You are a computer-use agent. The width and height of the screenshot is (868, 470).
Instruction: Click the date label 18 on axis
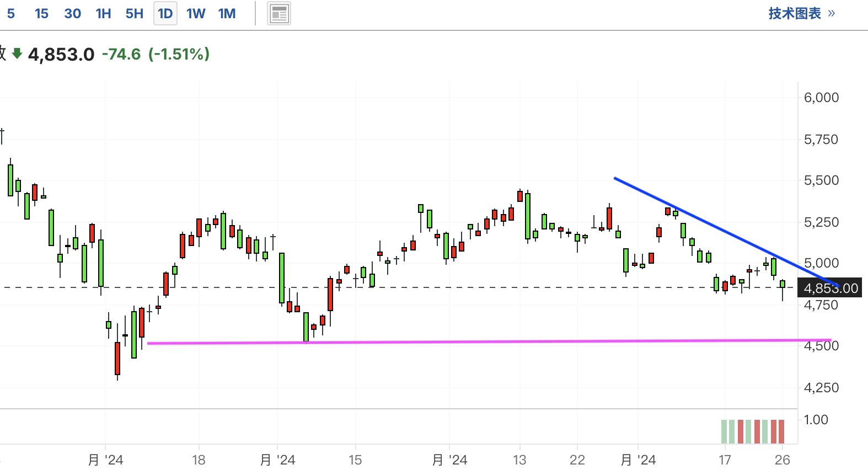[x=199, y=460]
